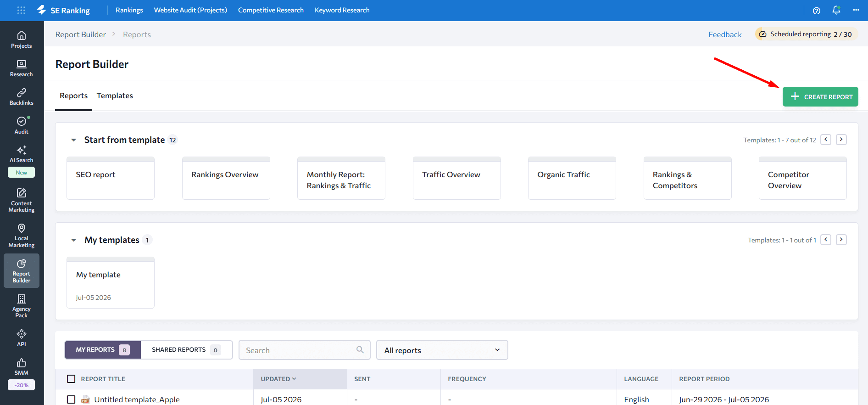Screen dimensions: 868x405
Task: Click the REPORT TITLE column header
Action: coord(103,379)
